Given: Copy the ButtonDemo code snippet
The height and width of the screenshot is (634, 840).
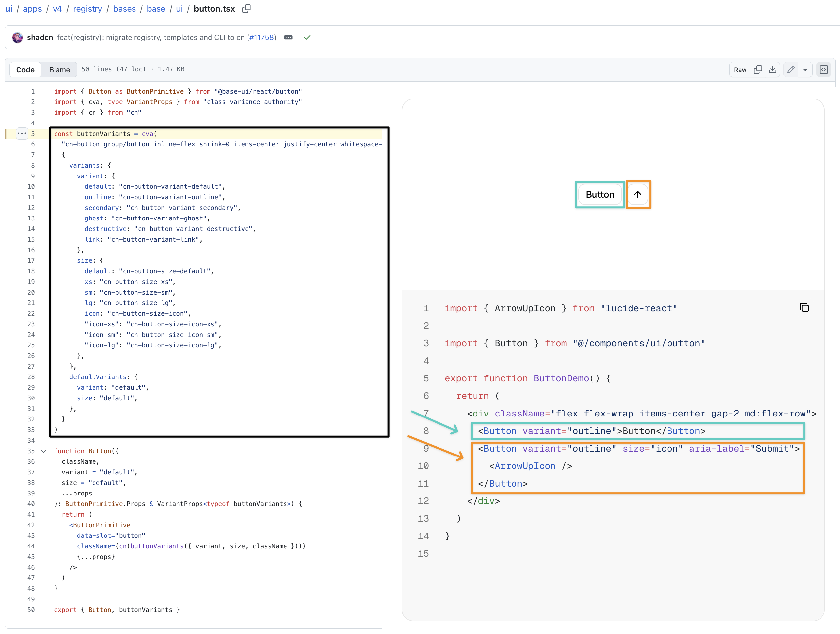Looking at the screenshot, I should pos(804,307).
